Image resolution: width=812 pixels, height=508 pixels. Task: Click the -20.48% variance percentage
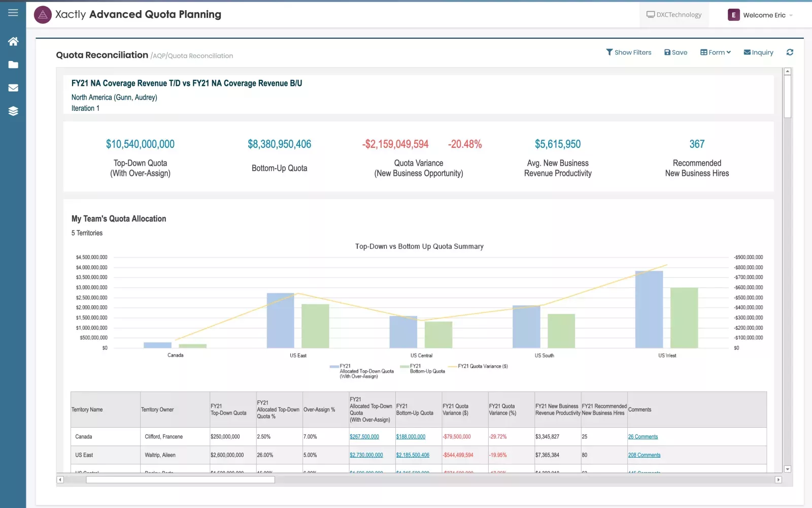pyautogui.click(x=465, y=144)
